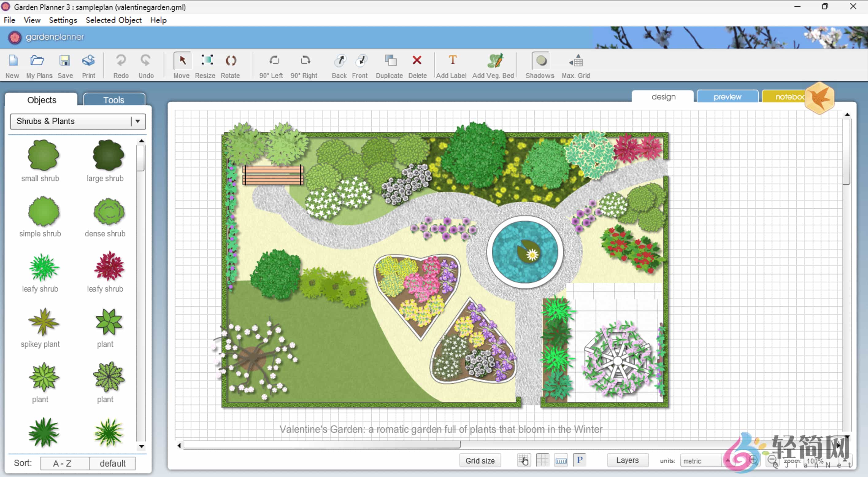Viewport: 868px width, 477px height.
Task: Click the Add Label tool
Action: [x=451, y=65]
